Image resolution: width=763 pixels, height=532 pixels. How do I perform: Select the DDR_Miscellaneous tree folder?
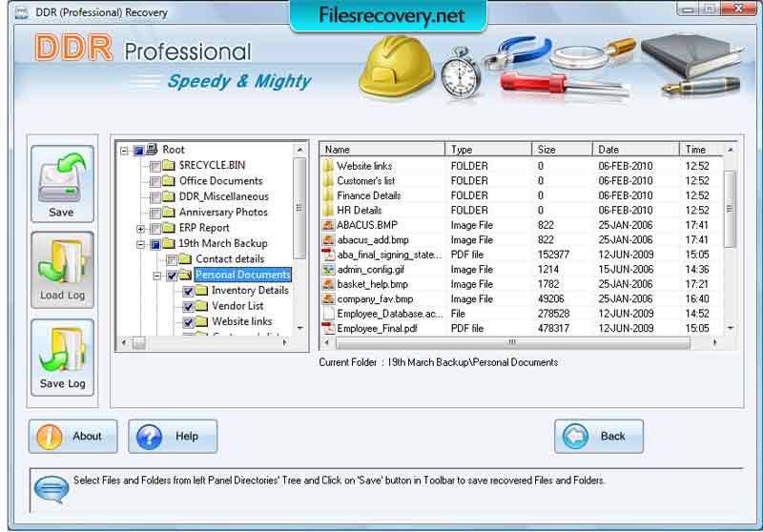click(x=224, y=196)
